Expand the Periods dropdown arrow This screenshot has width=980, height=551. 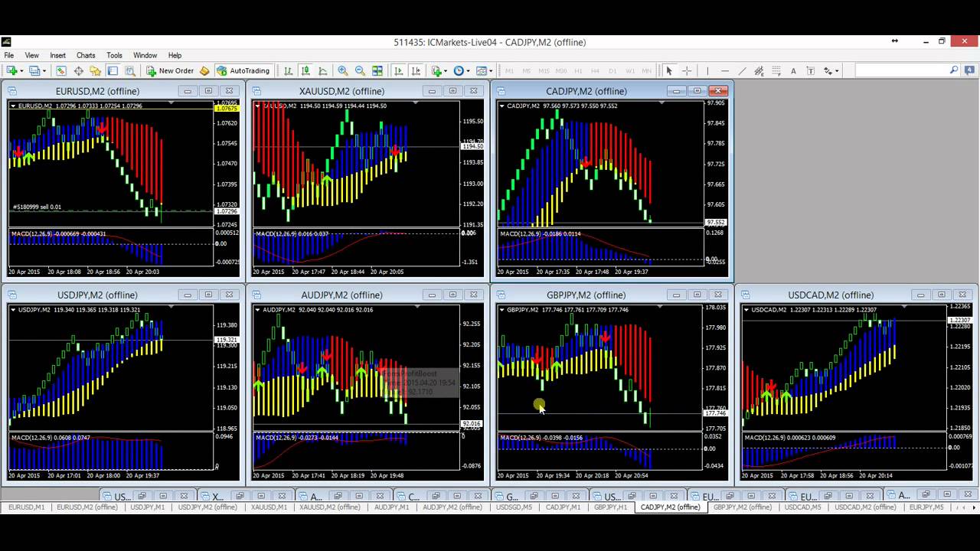469,71
